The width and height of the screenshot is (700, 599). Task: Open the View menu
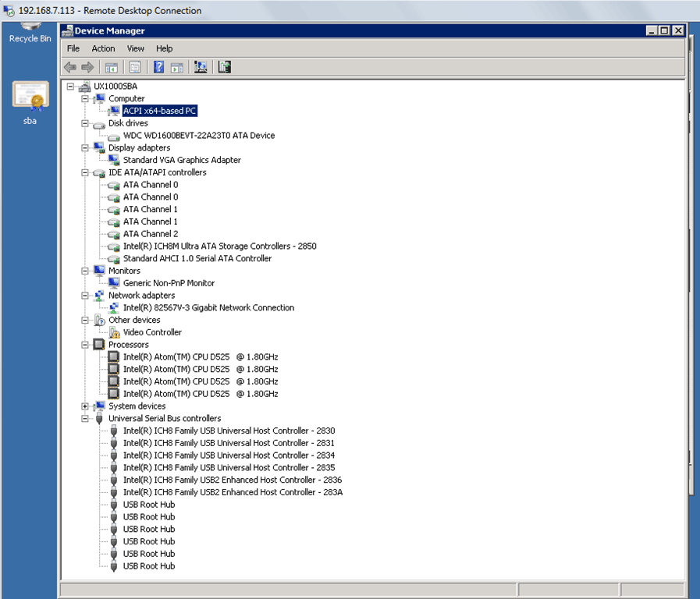(x=135, y=48)
